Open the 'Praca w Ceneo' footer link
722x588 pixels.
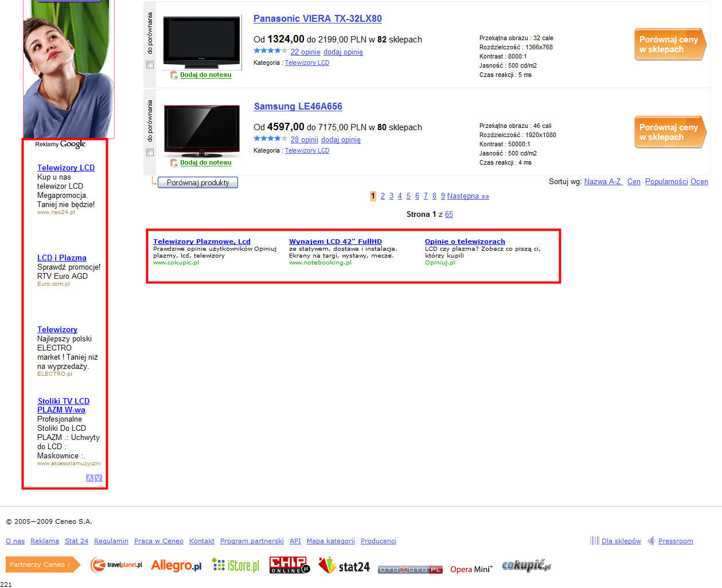[159, 541]
